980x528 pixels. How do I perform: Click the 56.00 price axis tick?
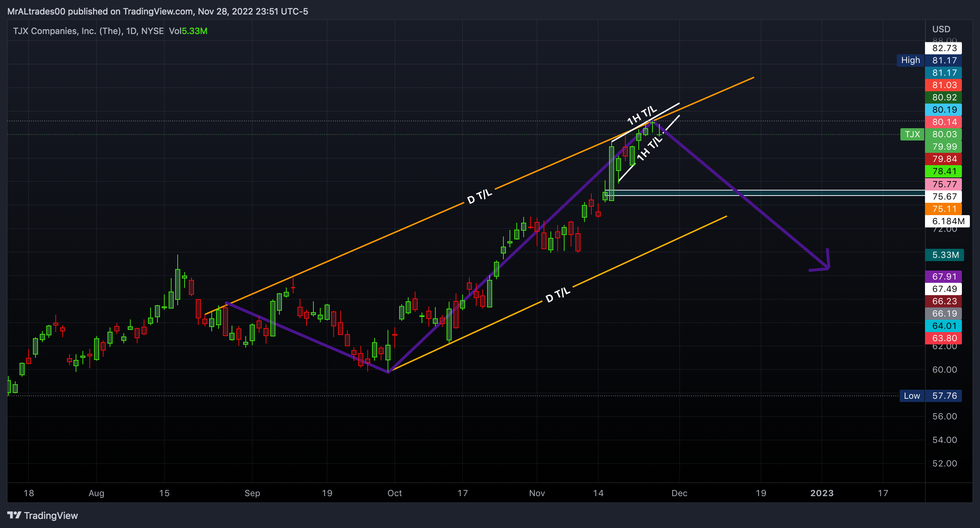(x=944, y=416)
